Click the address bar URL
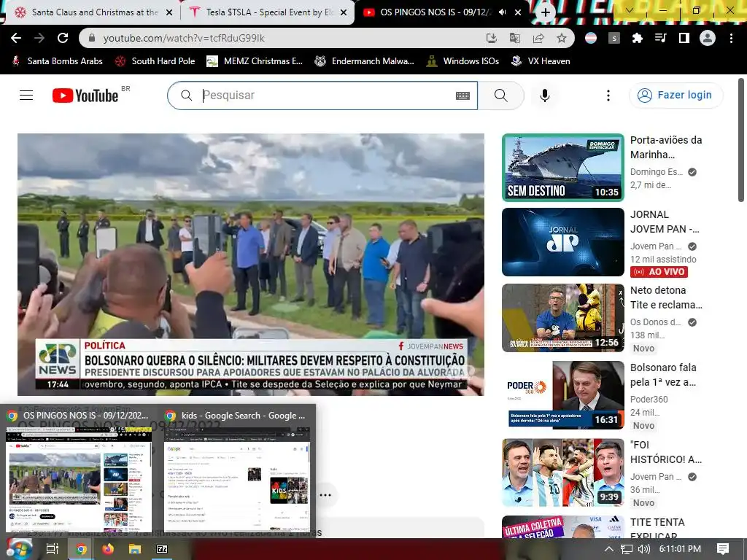The width and height of the screenshot is (747, 560). (x=184, y=38)
